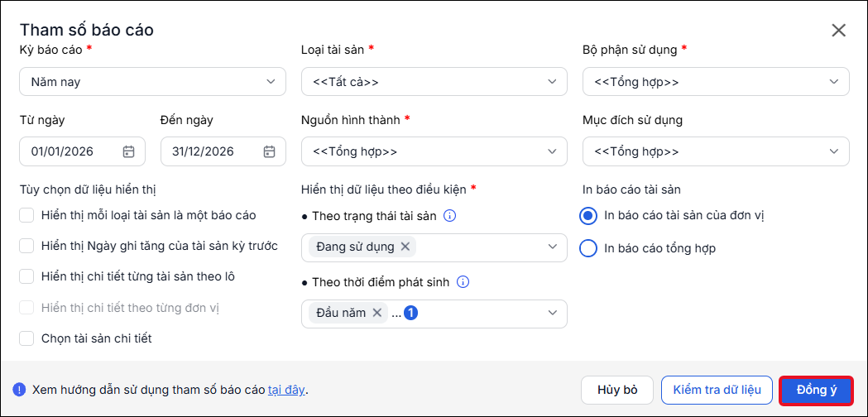
Task: Click the Từ ngày date input field
Action: 82,151
